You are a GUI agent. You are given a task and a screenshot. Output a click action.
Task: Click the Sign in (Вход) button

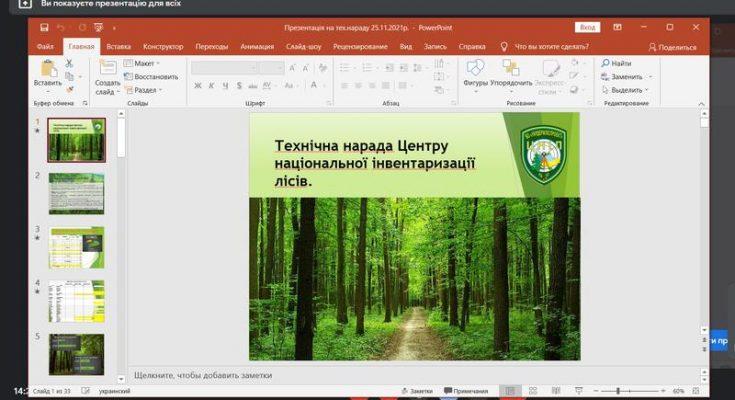pyautogui.click(x=587, y=28)
